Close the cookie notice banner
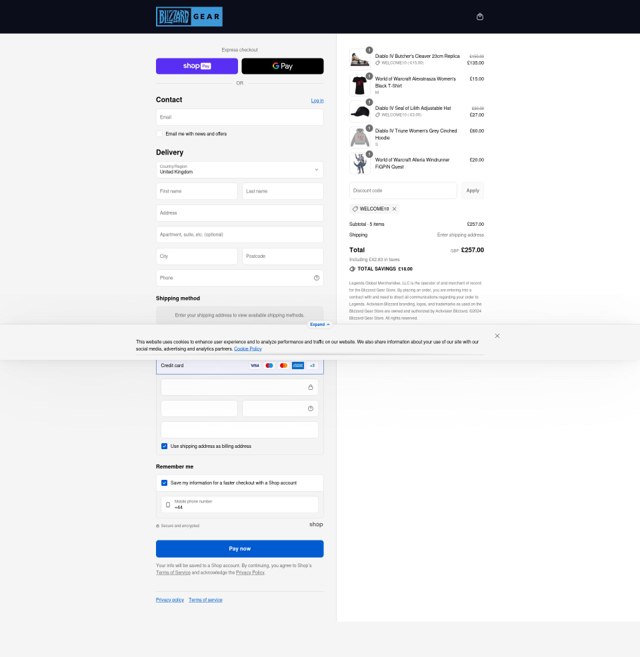Viewport: 640px width, 657px height. pos(497,336)
